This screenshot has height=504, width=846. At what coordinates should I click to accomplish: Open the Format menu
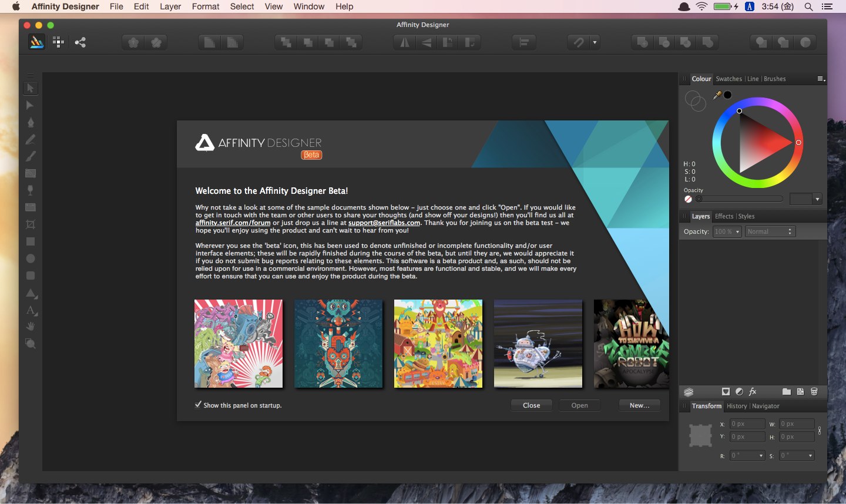(206, 6)
